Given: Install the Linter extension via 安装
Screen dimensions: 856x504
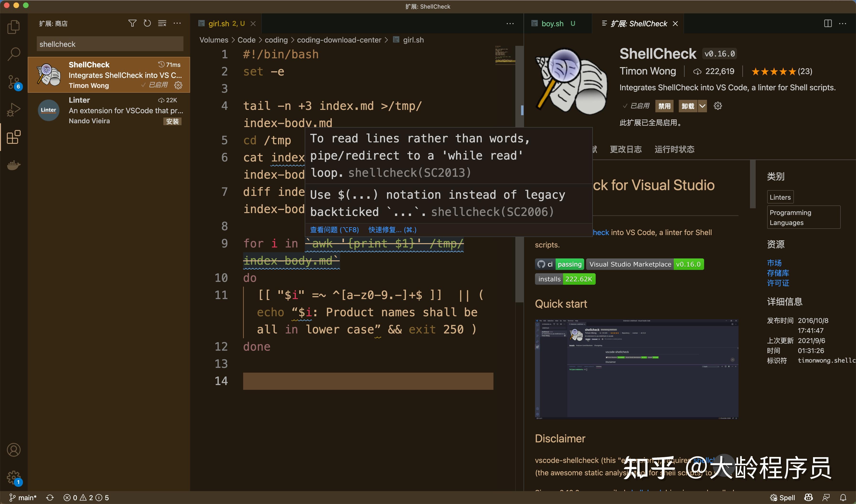Looking at the screenshot, I should coord(172,121).
